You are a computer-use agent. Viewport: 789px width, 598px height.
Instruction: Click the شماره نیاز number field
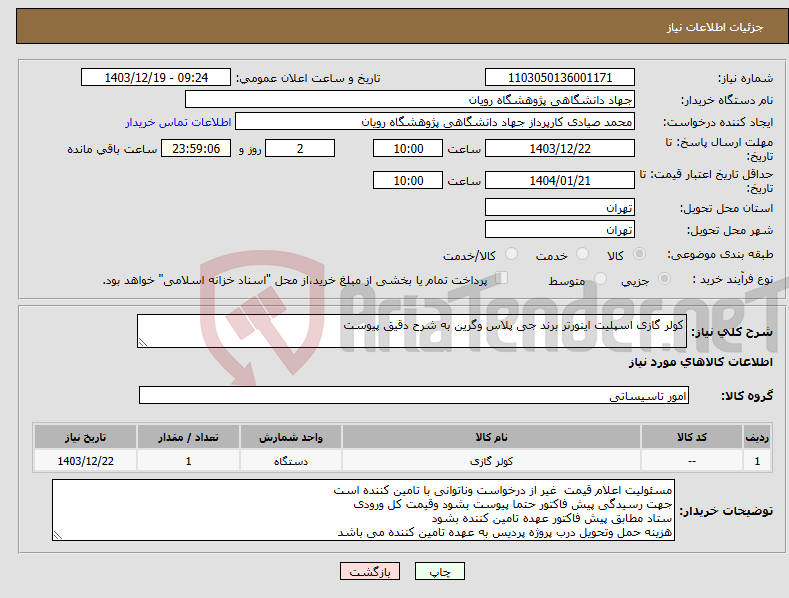click(x=560, y=78)
